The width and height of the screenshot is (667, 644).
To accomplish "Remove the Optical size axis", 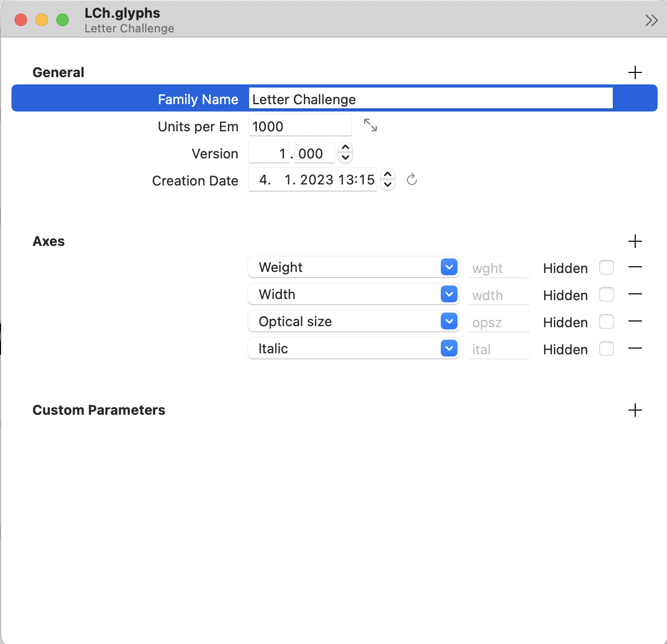I will 635,321.
